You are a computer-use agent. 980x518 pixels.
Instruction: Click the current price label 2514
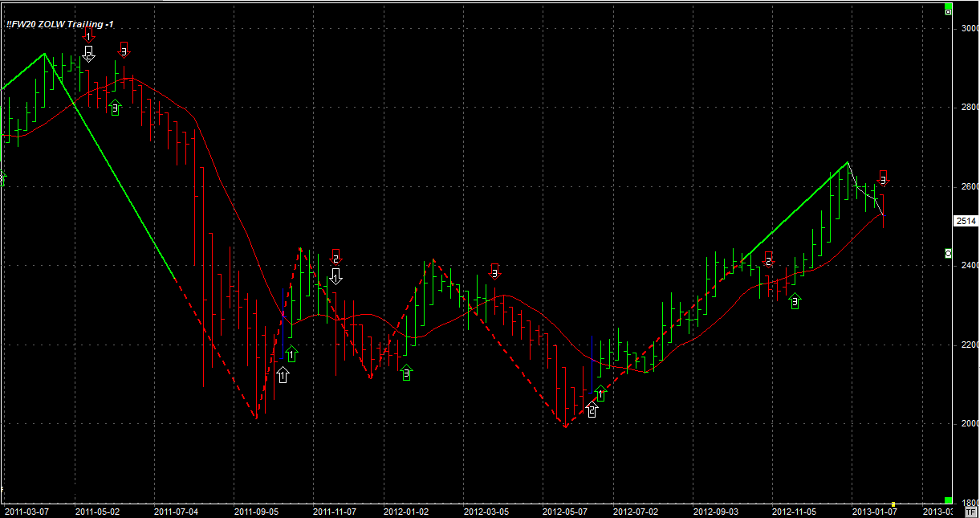click(x=966, y=221)
